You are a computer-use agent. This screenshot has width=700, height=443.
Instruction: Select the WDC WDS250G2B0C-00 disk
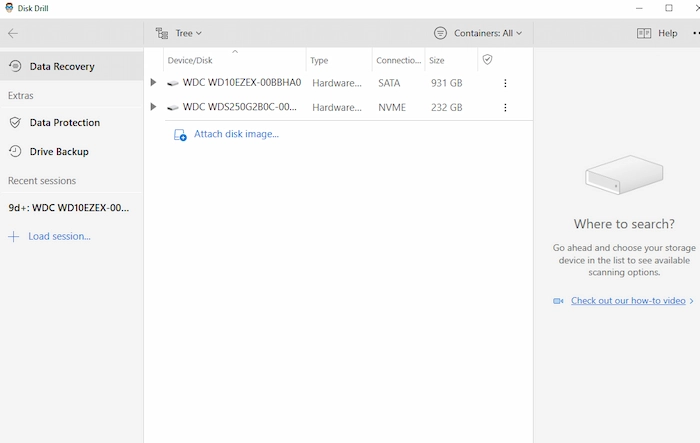pyautogui.click(x=240, y=107)
